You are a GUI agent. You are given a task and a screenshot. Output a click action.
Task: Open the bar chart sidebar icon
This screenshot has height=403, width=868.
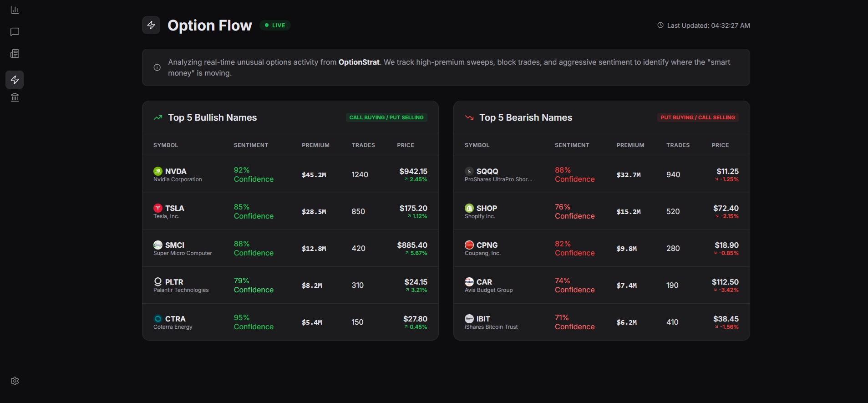pyautogui.click(x=15, y=10)
